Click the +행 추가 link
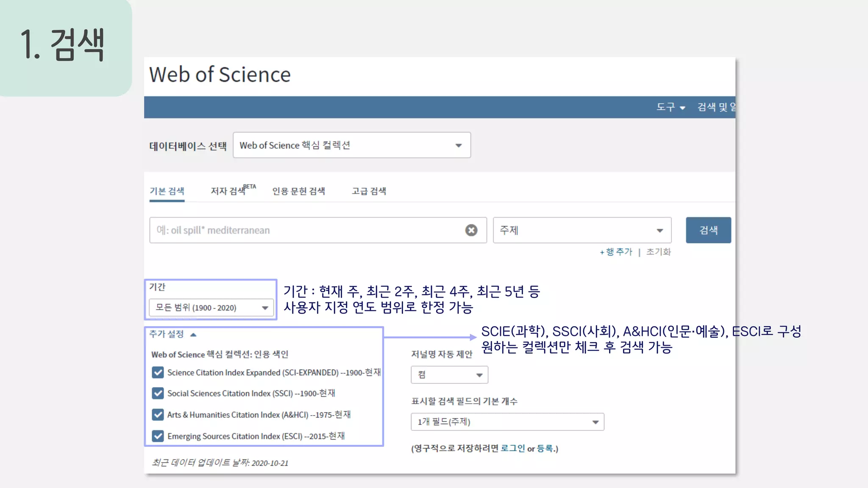This screenshot has height=488, width=868. pos(616,252)
